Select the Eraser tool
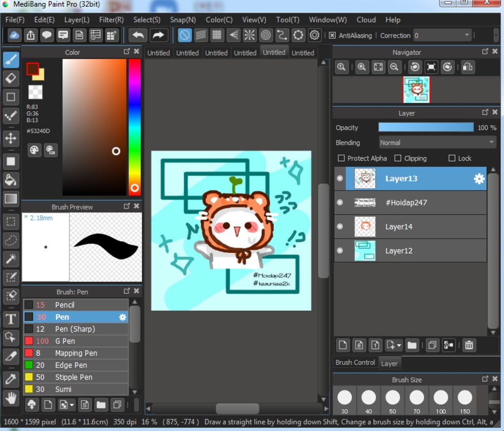Image resolution: width=504 pixels, height=431 pixels. click(x=11, y=78)
